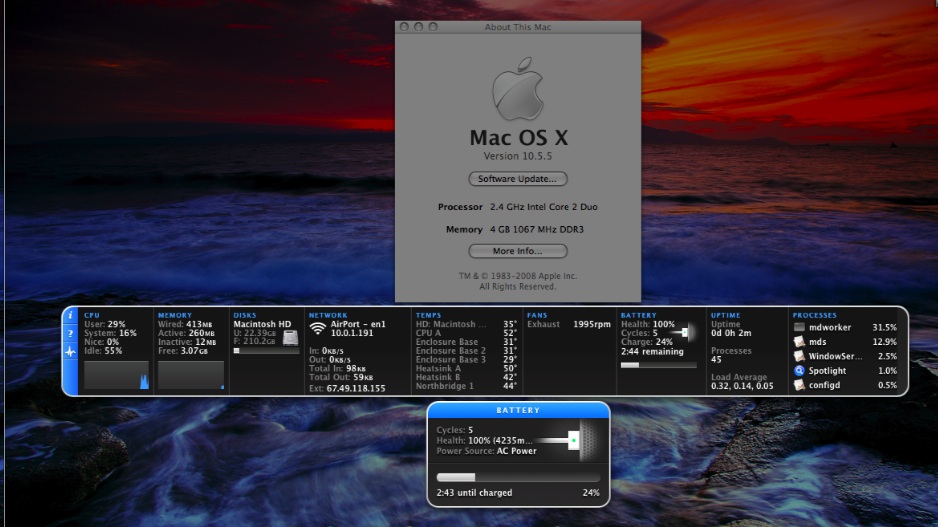Click the mdworker 31.5% percentage

coord(884,327)
